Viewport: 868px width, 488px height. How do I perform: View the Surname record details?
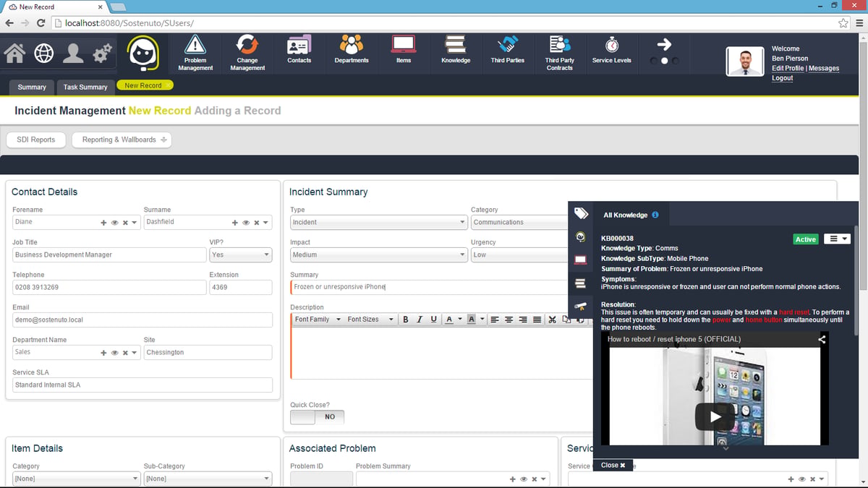[246, 223]
